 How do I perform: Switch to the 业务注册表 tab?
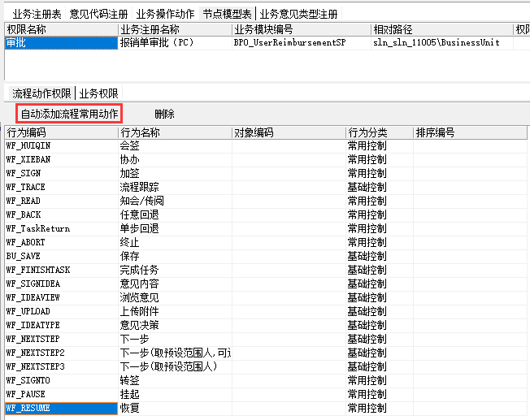(x=37, y=14)
